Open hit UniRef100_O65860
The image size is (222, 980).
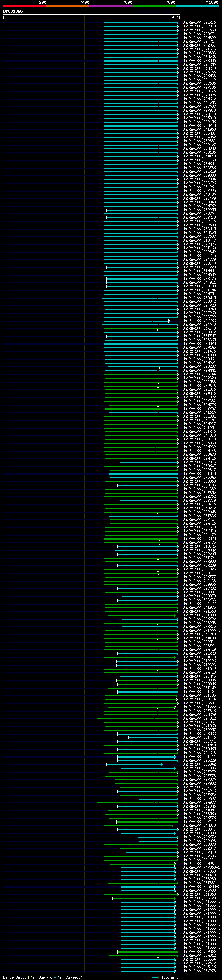pos(199,443)
